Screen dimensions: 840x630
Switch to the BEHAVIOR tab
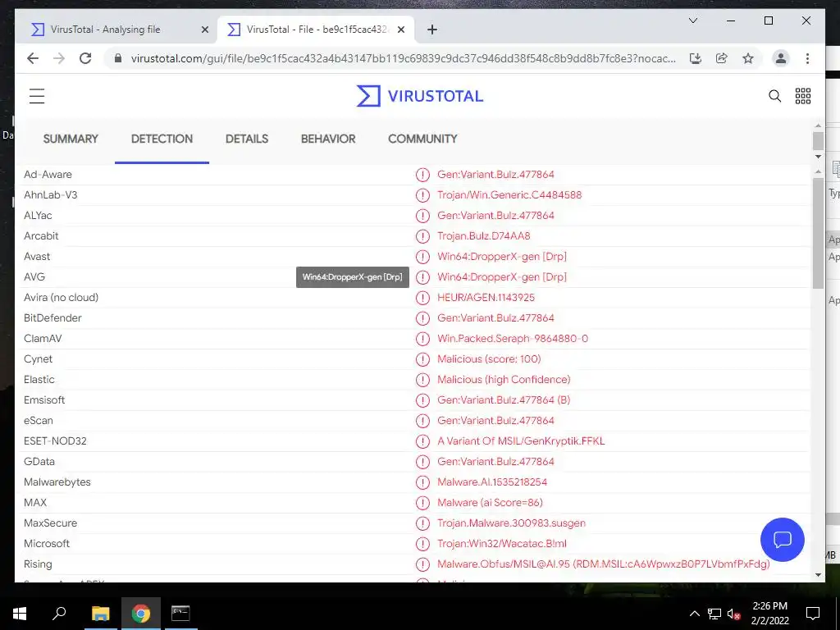(328, 139)
